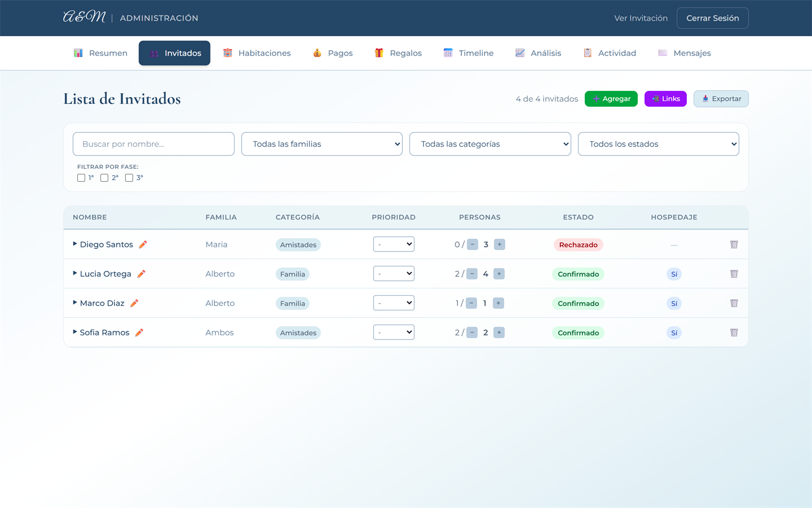Click the Rechazado status badge for Diego Santos
Screen dimensions: 812x508
(x=578, y=244)
